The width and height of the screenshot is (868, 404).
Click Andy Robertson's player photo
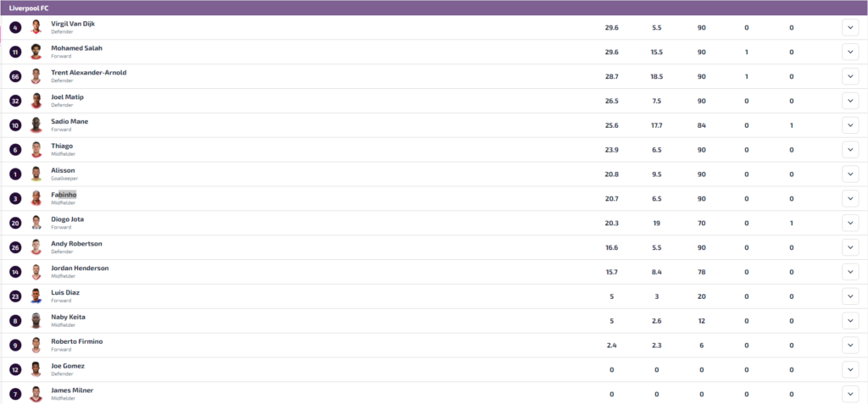tap(36, 246)
